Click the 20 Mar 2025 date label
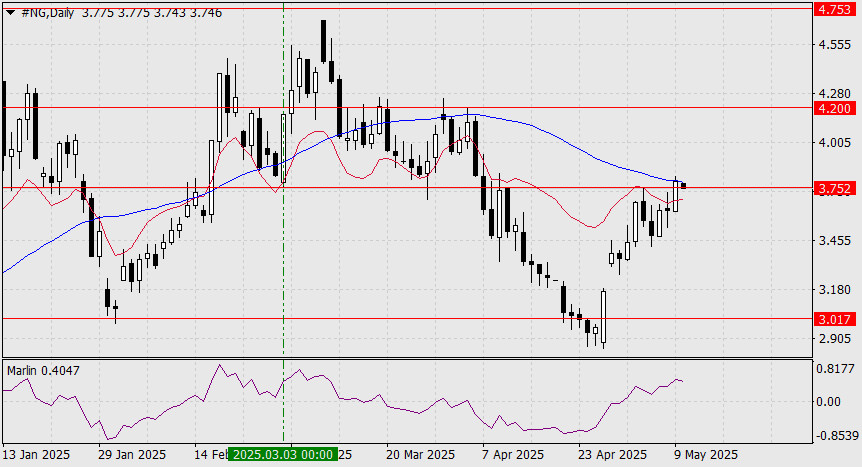The width and height of the screenshot is (862, 467). pos(421,455)
